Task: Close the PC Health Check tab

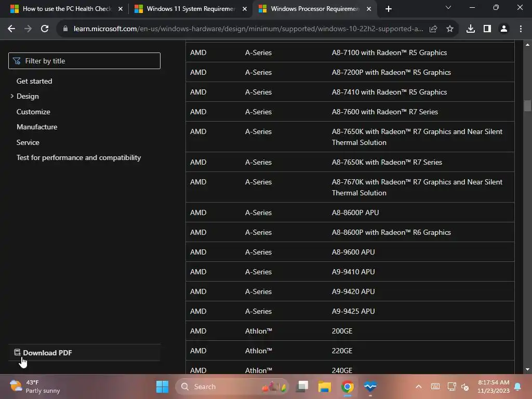Action: pos(121,9)
